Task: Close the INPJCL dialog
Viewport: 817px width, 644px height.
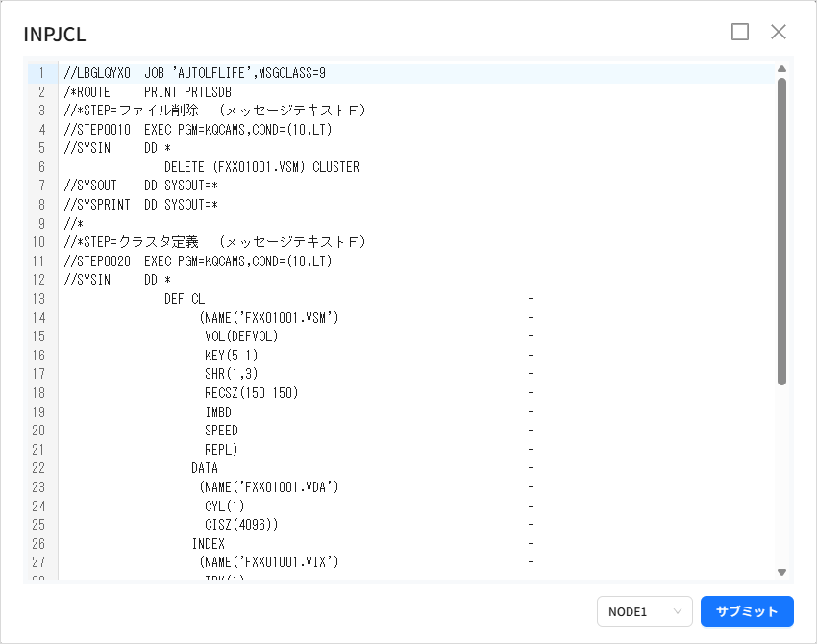Action: click(779, 32)
